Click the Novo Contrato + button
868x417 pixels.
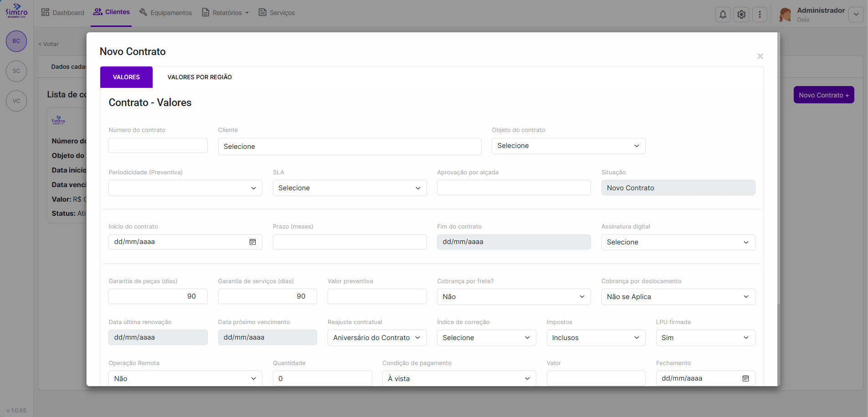[823, 95]
